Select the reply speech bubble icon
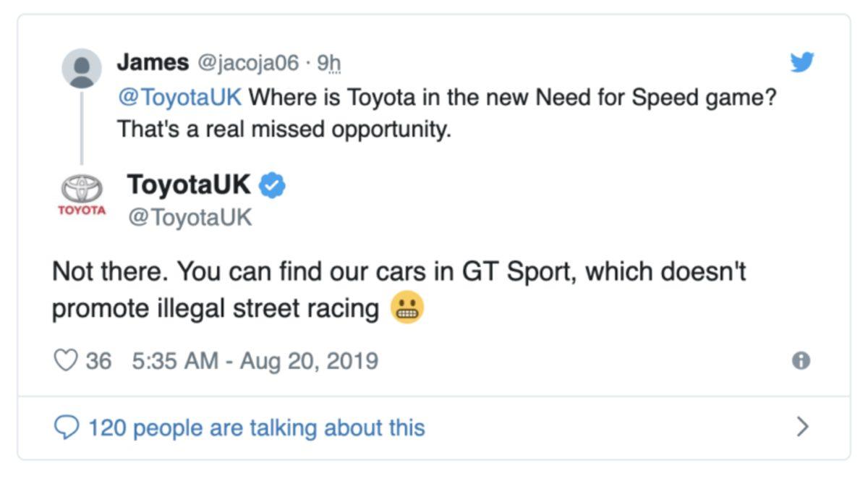868x484 pixels. pyautogui.click(x=66, y=427)
